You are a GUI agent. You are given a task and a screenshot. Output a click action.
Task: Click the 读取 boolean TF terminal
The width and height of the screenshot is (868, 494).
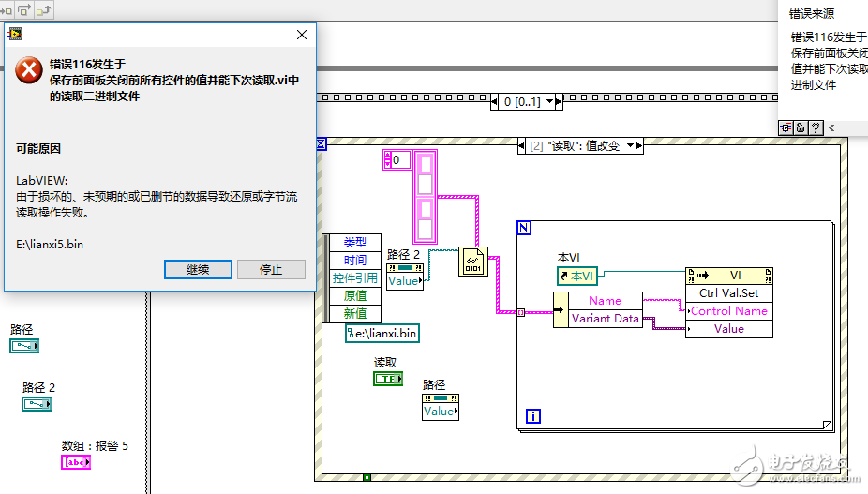coord(388,379)
